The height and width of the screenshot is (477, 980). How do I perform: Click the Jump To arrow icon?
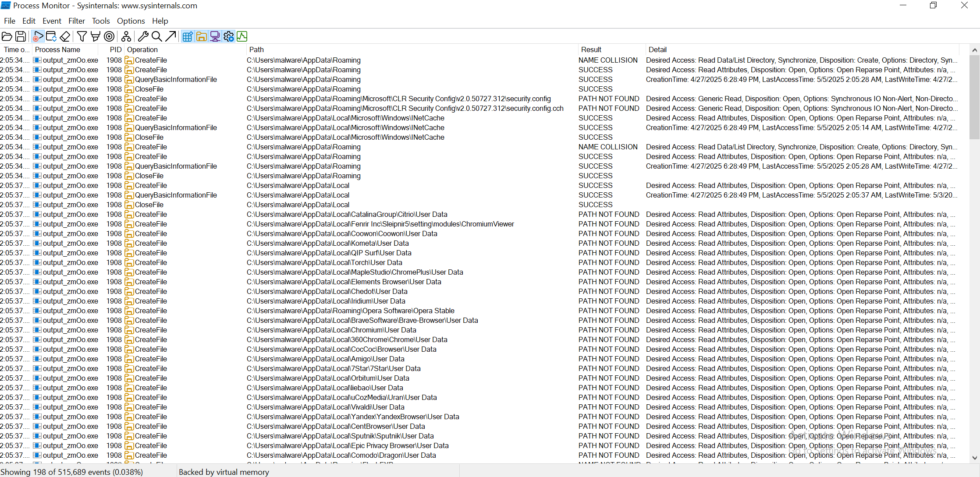pyautogui.click(x=171, y=36)
